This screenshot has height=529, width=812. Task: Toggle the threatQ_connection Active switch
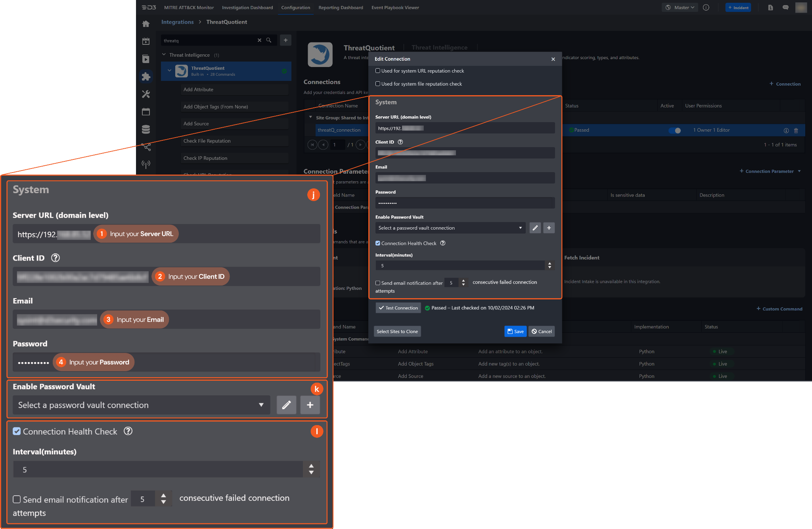pyautogui.click(x=674, y=130)
